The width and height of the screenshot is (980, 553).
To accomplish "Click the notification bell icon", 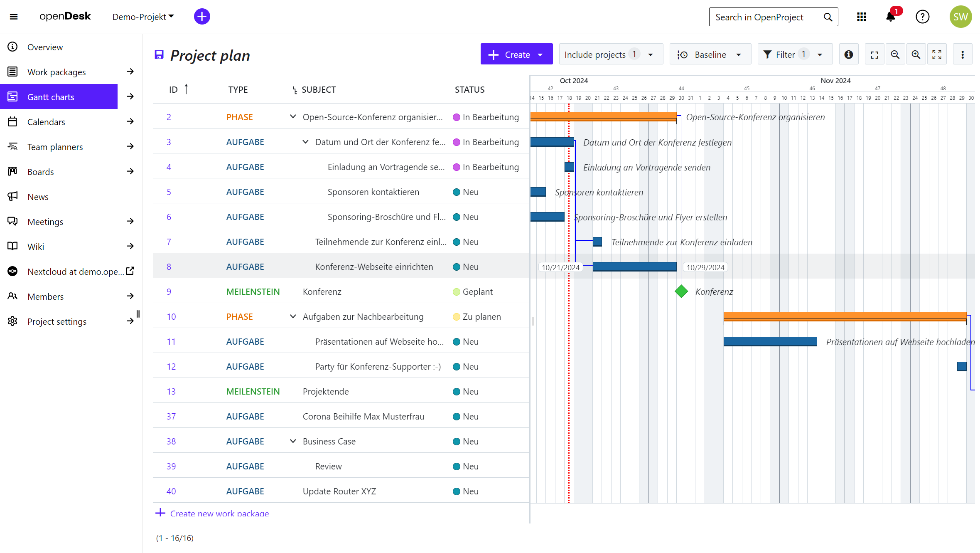I will click(x=890, y=17).
